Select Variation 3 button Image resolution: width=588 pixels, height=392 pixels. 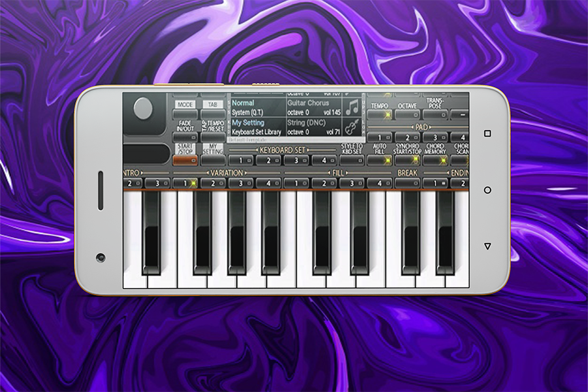coord(240,184)
